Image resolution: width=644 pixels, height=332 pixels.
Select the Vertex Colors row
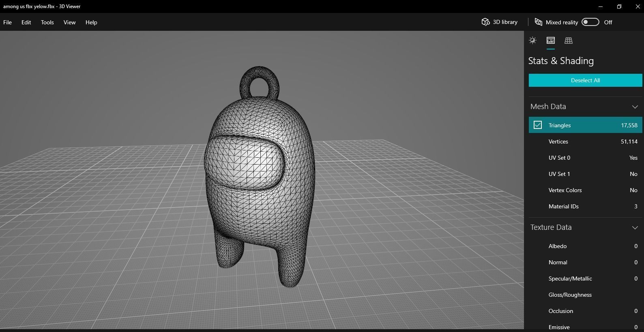coord(585,190)
